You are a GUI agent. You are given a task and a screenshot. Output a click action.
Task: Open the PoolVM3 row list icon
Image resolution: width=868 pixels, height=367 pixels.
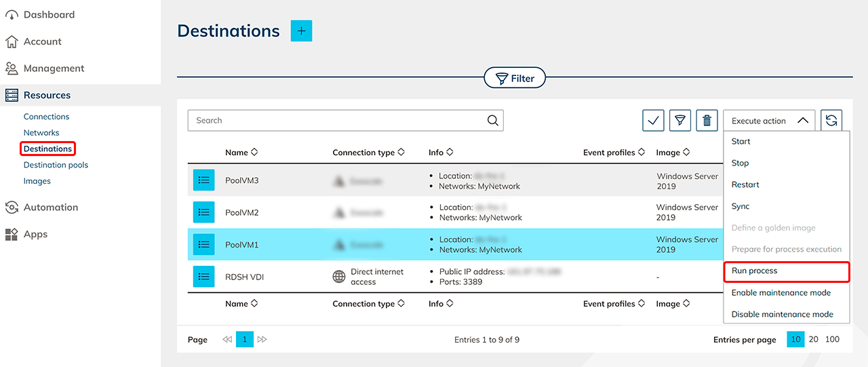(203, 180)
